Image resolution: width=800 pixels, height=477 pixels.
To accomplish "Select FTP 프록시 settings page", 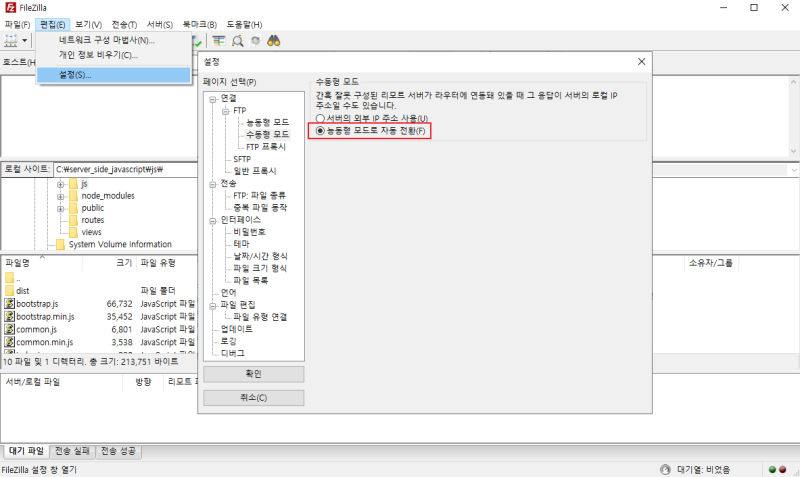I will 266,147.
